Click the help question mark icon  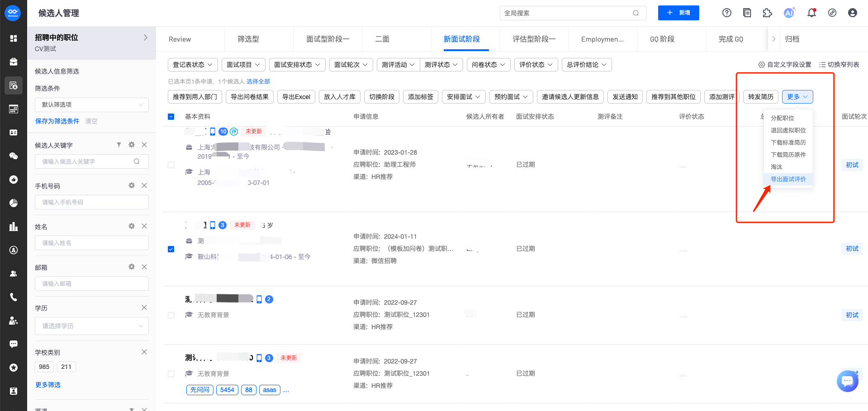click(726, 13)
